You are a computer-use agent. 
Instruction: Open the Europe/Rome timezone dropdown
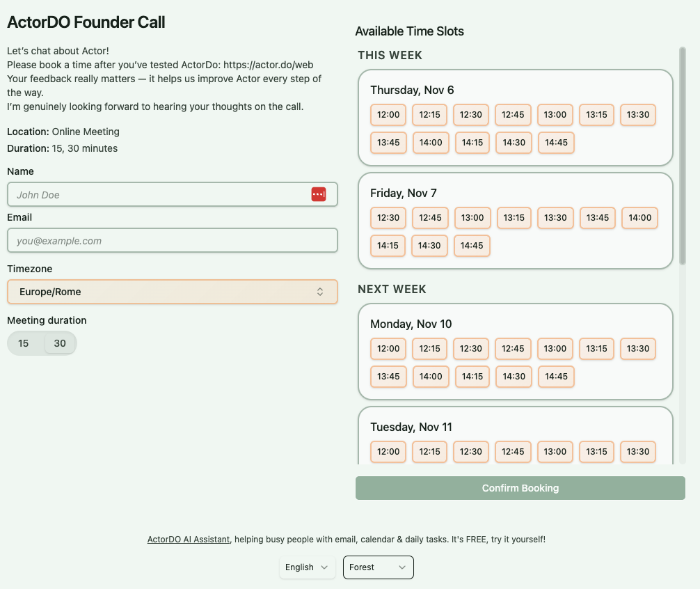click(x=172, y=292)
